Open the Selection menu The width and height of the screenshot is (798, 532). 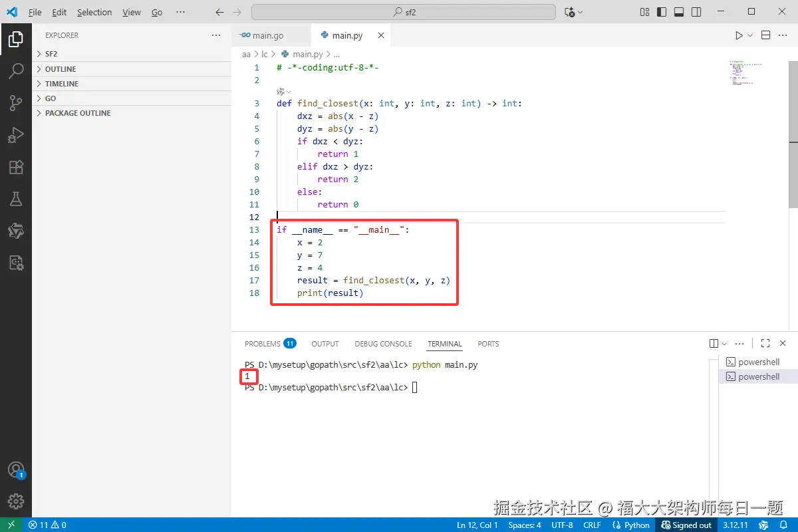(x=94, y=12)
